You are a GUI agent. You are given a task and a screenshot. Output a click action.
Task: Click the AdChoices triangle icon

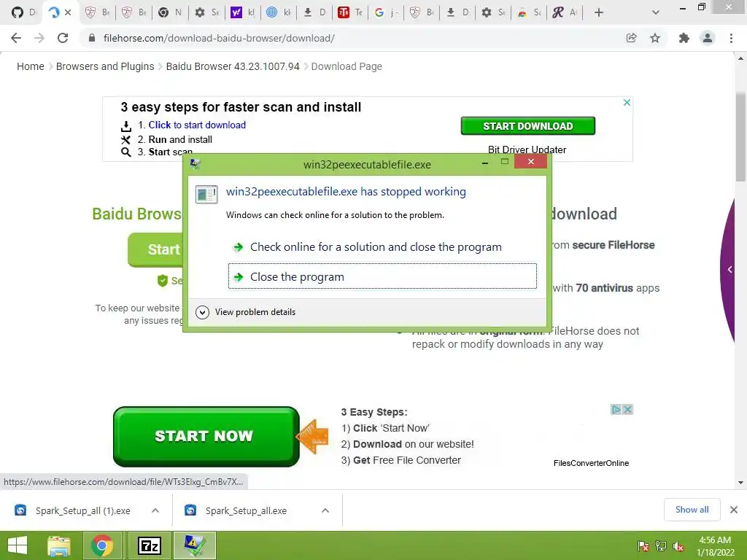point(616,410)
